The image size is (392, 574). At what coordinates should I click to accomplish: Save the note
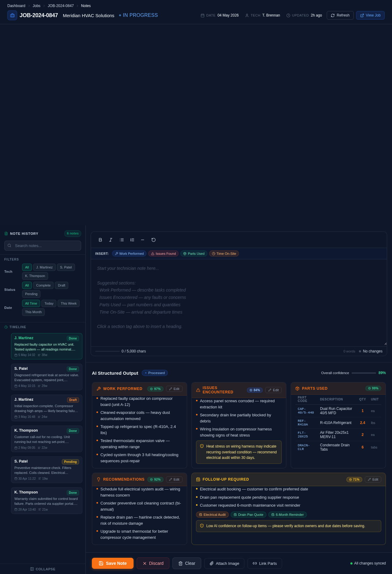(x=113, y=563)
